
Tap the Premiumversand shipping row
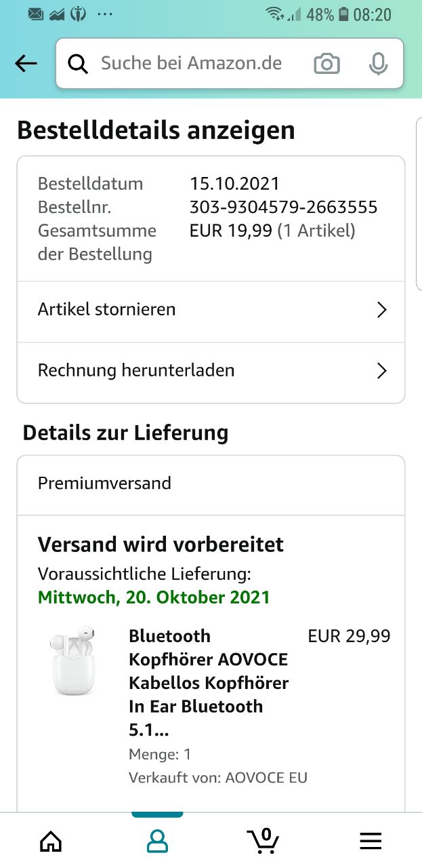click(211, 484)
